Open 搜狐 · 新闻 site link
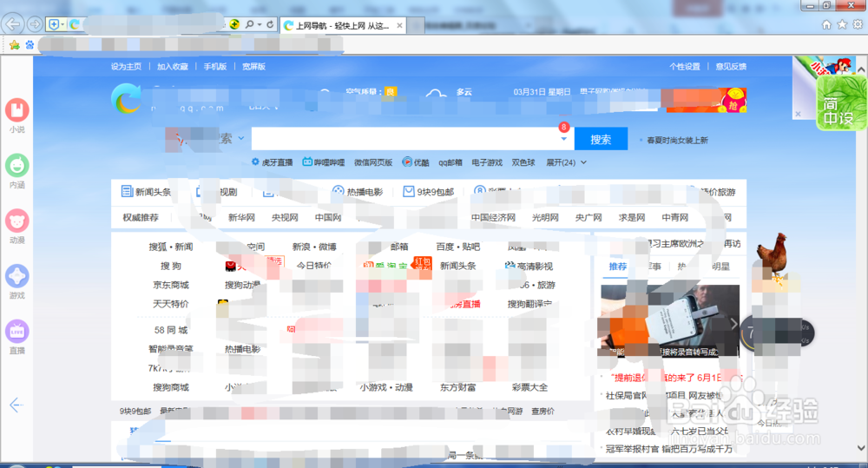 click(x=171, y=247)
